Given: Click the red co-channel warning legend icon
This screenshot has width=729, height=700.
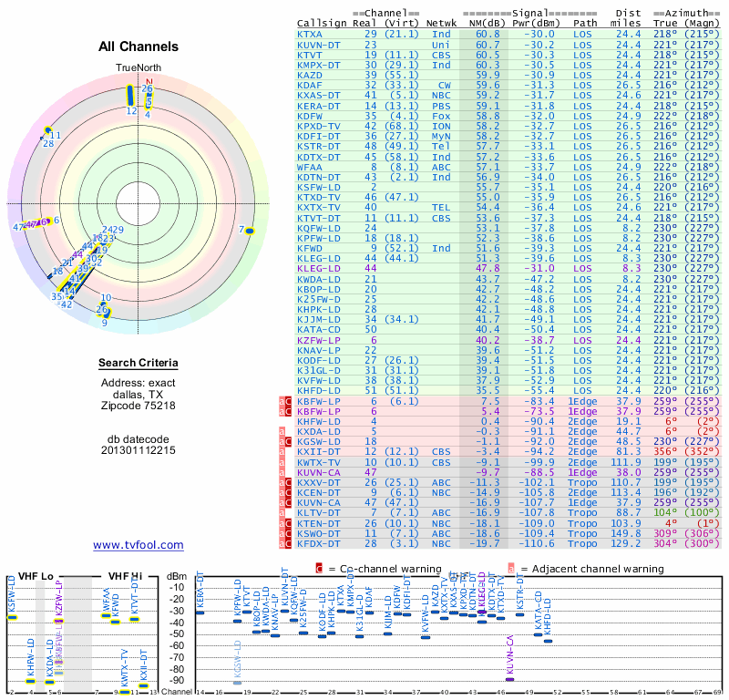Looking at the screenshot, I should coord(319,568).
